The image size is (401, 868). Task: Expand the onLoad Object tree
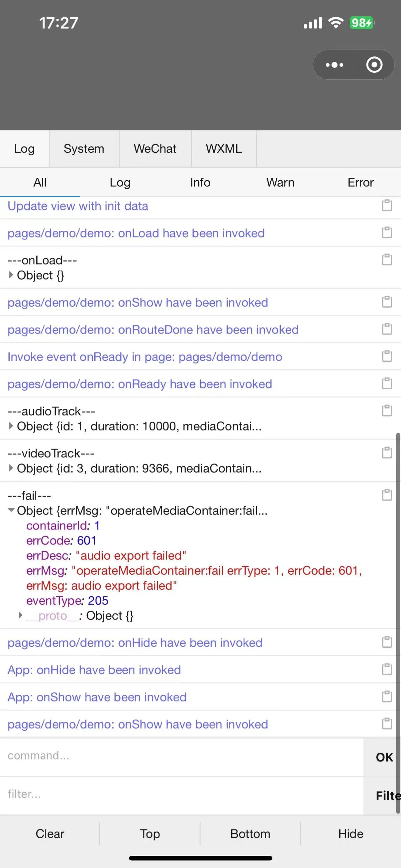(11, 275)
